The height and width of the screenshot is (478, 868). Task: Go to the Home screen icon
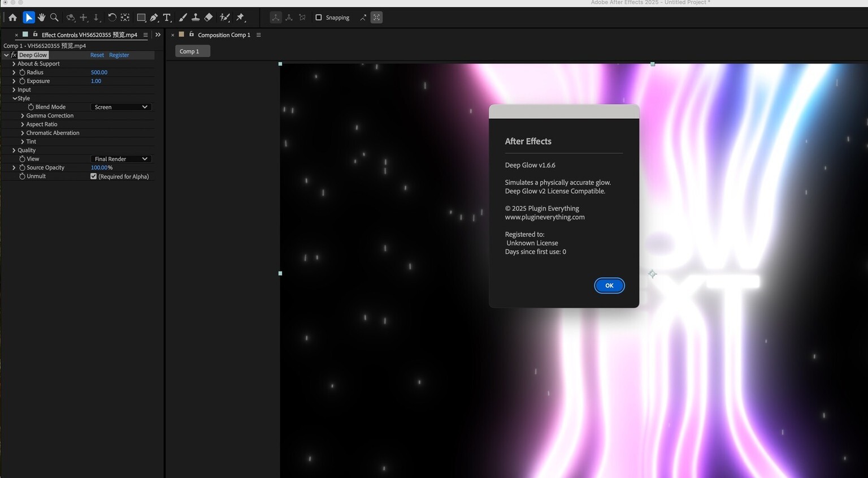(12, 18)
